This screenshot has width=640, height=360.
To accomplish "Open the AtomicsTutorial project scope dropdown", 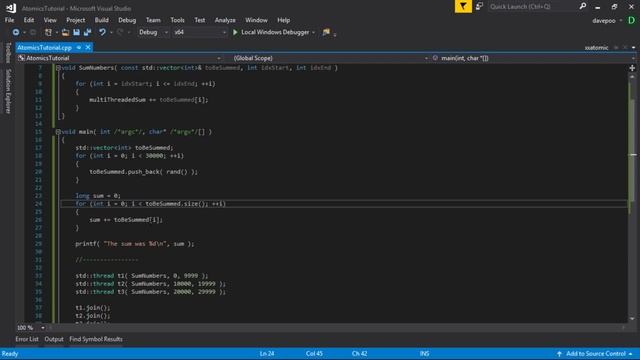I will pyautogui.click(x=120, y=58).
